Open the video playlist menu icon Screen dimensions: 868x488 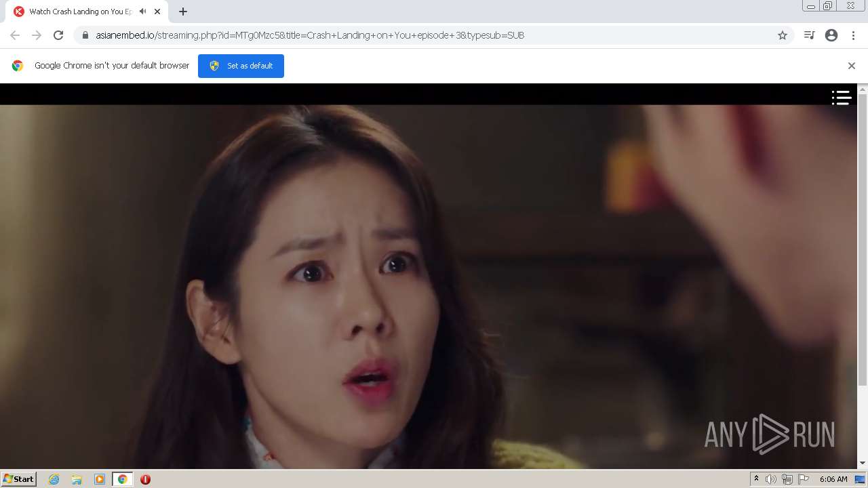[841, 98]
